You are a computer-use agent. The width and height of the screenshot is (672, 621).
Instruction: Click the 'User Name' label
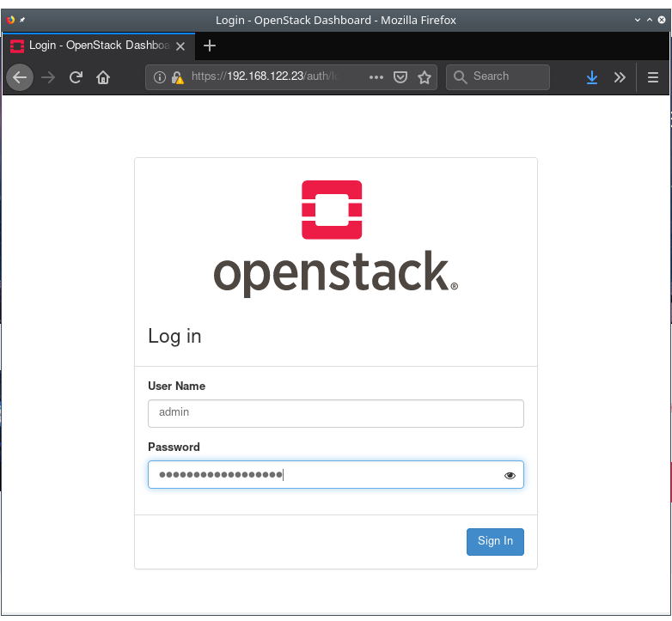176,386
